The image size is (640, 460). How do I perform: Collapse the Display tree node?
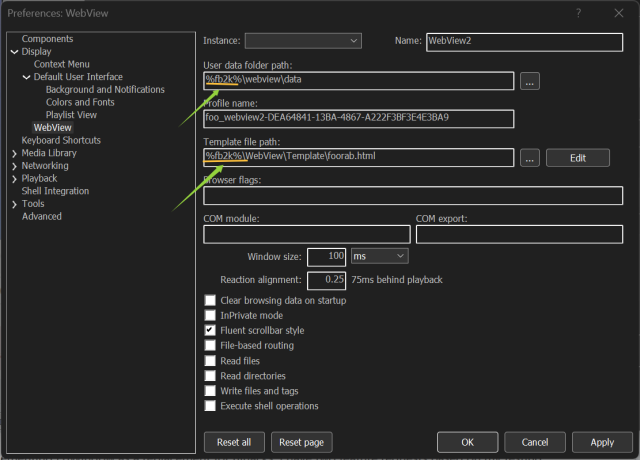(x=15, y=52)
